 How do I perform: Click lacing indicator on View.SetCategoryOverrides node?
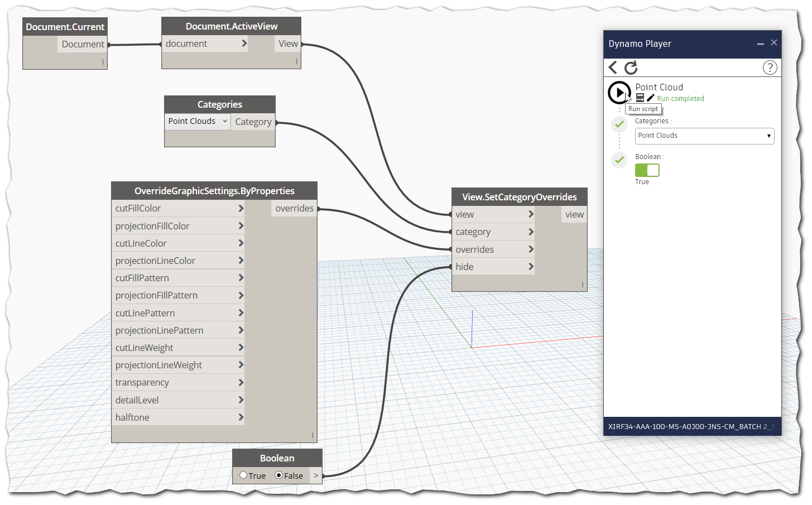tap(583, 285)
